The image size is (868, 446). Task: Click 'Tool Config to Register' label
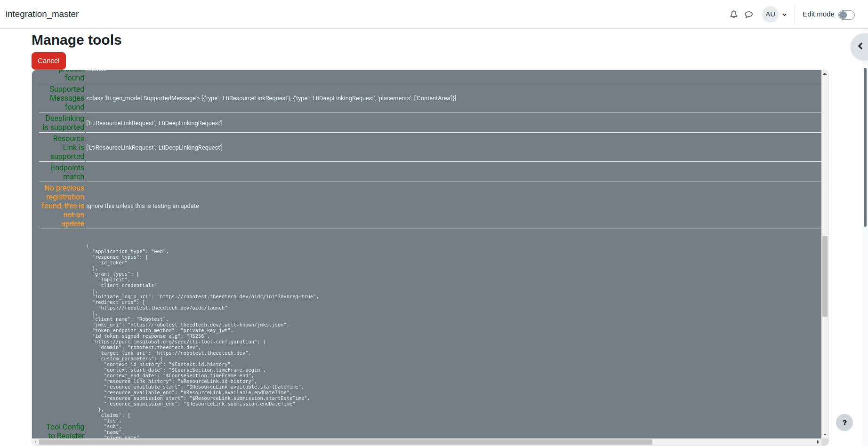pos(65,431)
